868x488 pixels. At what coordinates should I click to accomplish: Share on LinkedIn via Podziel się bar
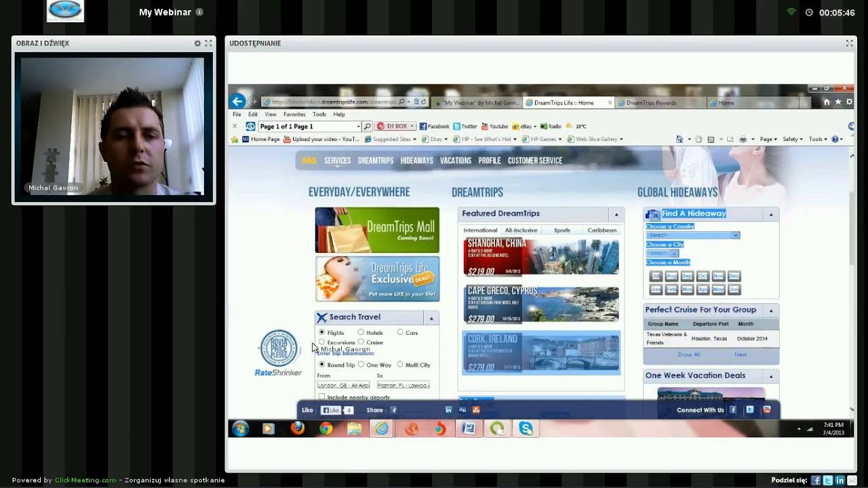click(x=840, y=481)
